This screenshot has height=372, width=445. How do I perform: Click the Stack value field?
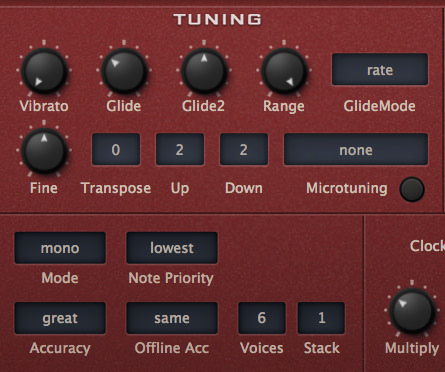coord(321,318)
